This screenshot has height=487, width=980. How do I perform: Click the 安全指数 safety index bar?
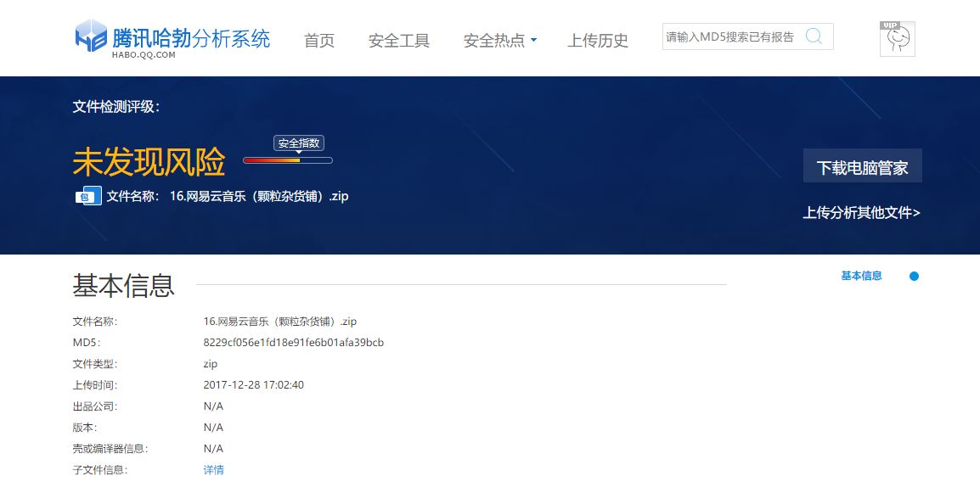coord(288,160)
